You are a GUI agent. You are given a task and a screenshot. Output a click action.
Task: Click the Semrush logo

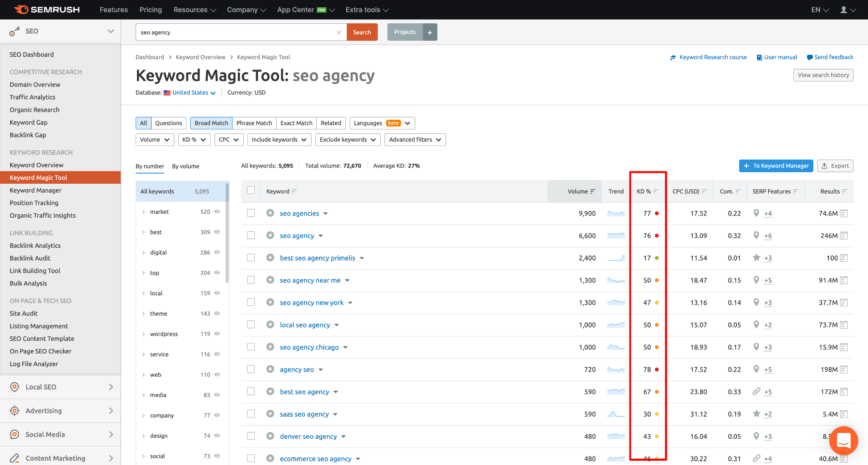click(x=47, y=9)
